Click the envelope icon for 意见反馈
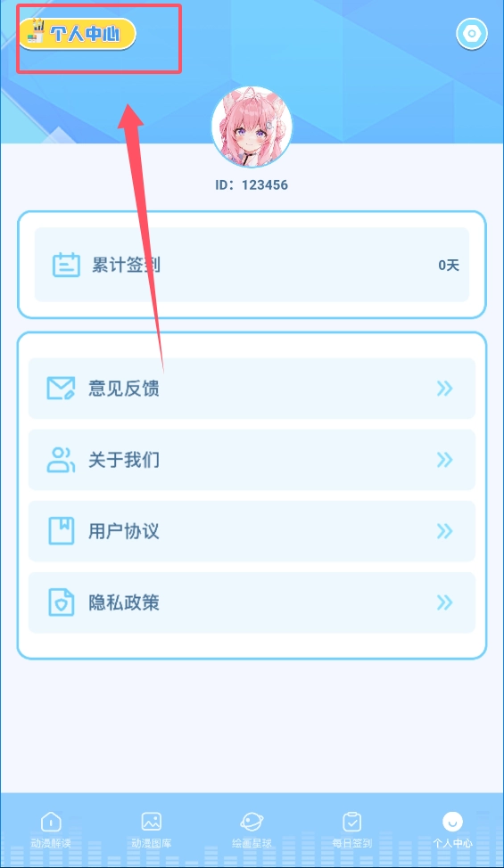The height and width of the screenshot is (868, 504). tap(61, 388)
